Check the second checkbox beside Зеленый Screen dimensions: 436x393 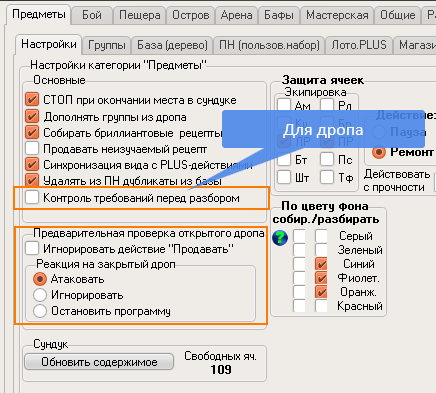pos(321,250)
